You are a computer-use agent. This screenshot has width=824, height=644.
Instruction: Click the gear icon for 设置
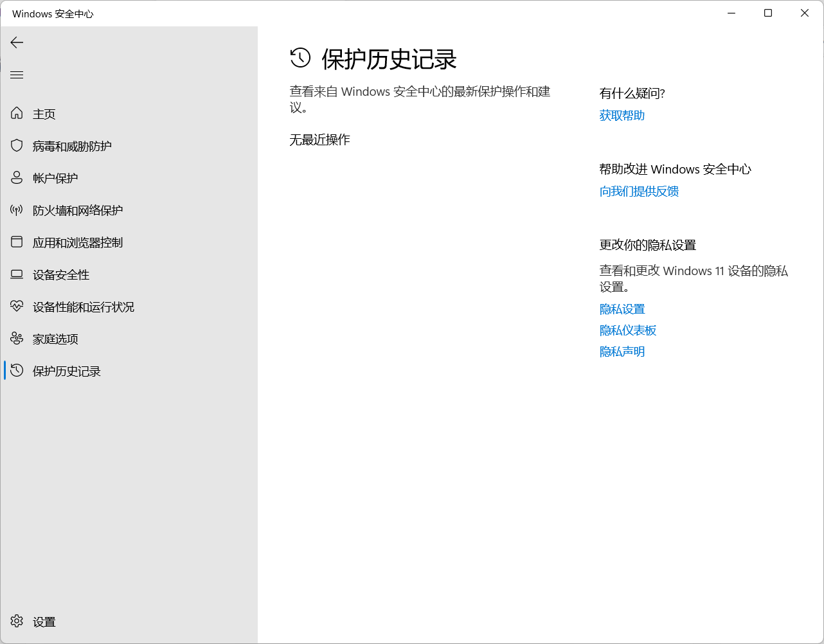pos(17,622)
